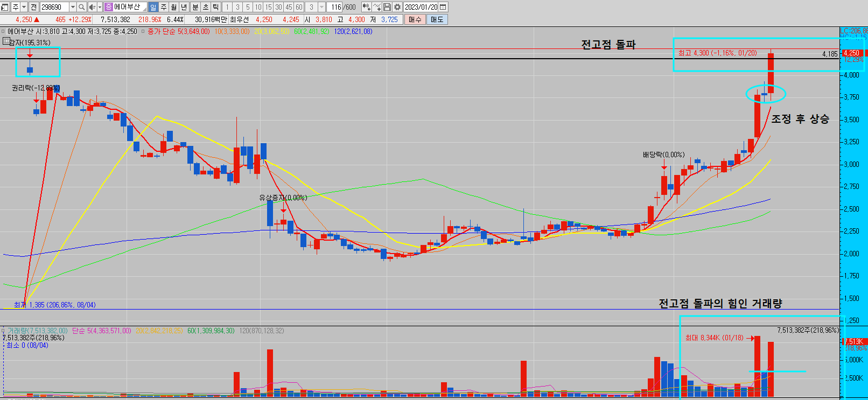Expand dropdown next to 주 button
The height and width of the screenshot is (400, 868).
click(x=24, y=7)
